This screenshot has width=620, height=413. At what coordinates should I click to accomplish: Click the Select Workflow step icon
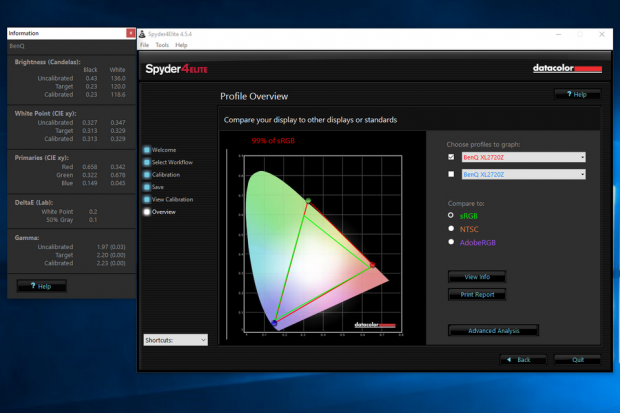click(x=147, y=162)
